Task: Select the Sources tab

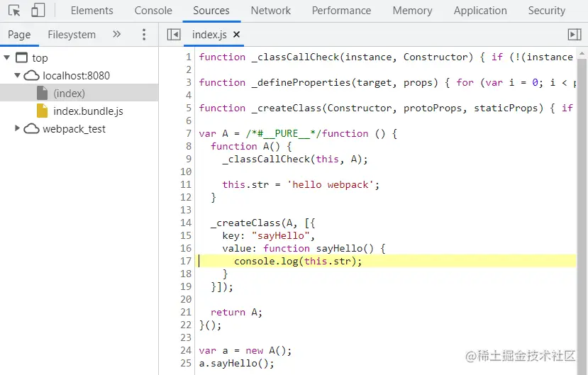Action: pos(211,11)
